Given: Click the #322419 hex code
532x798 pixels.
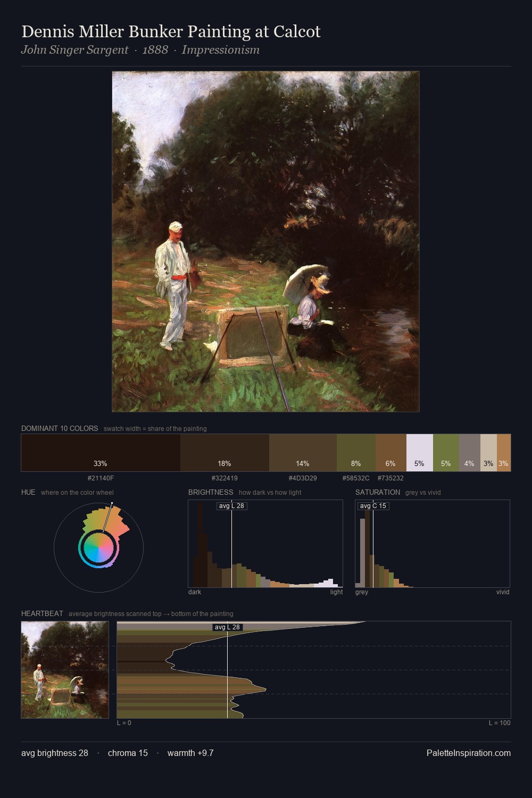Looking at the screenshot, I should coord(225,478).
